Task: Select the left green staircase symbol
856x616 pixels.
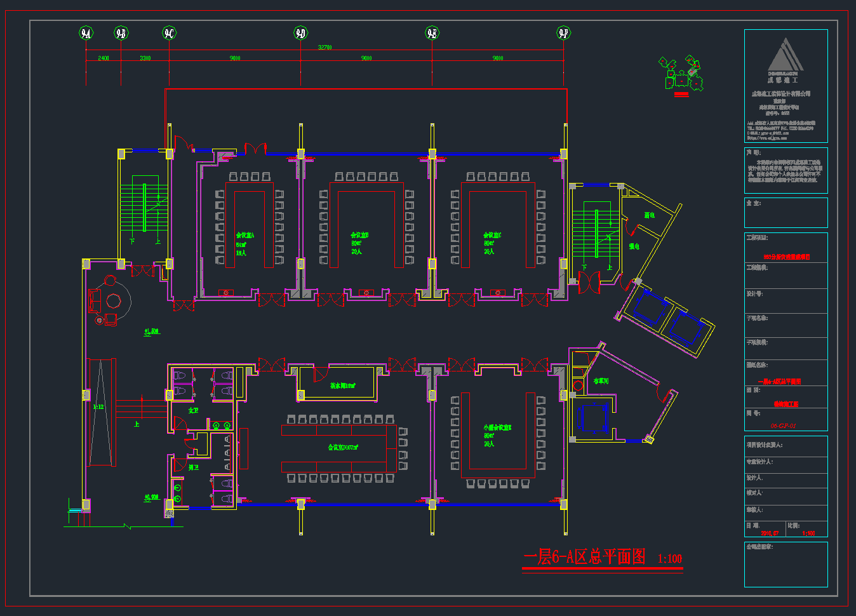Action: (144, 208)
